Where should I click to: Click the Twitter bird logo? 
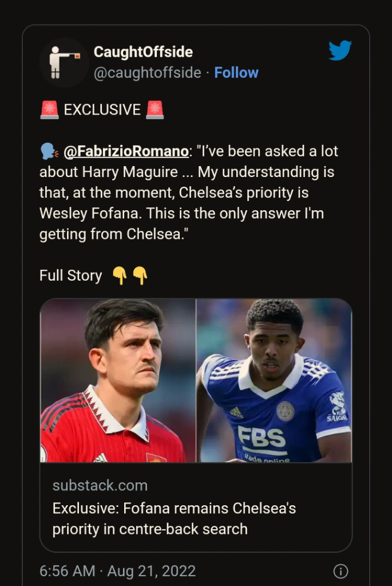(x=340, y=51)
